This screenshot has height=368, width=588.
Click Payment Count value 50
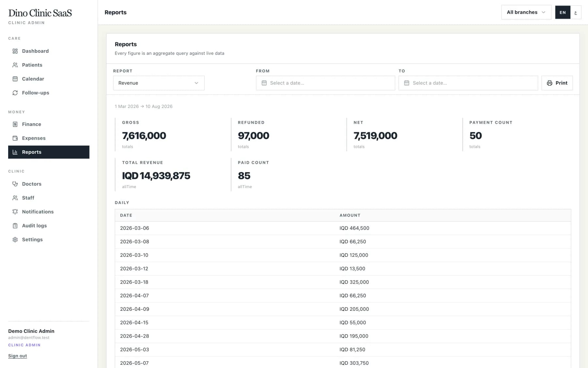point(476,136)
